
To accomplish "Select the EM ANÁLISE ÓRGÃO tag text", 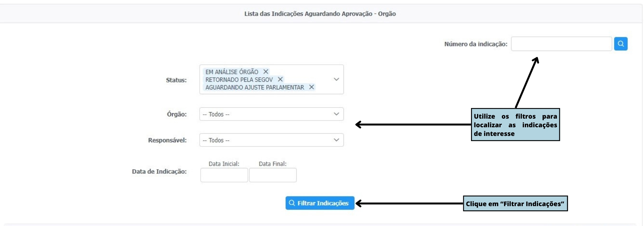I will coord(231,72).
